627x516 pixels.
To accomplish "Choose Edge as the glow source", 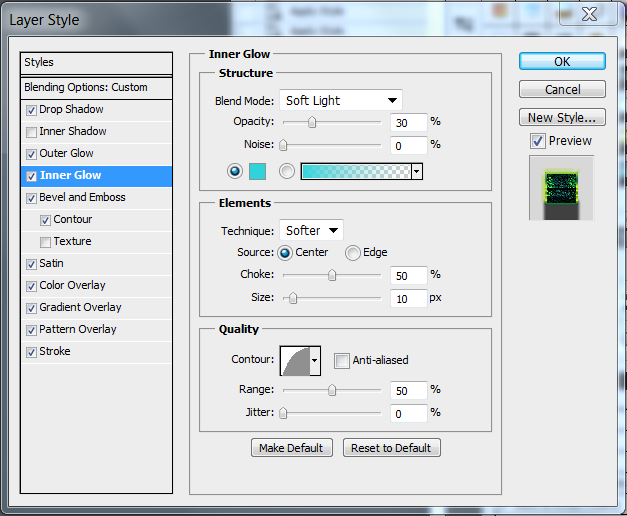I will [x=353, y=253].
